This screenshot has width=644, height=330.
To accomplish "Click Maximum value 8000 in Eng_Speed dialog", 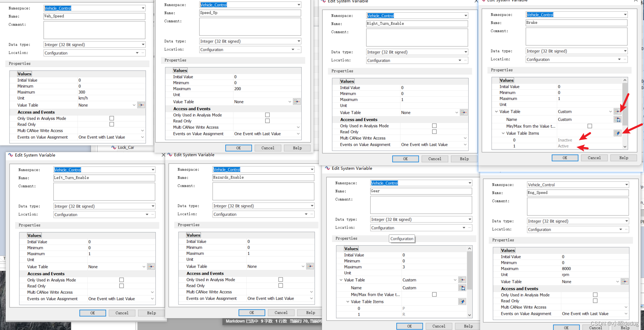I will pyautogui.click(x=566, y=269).
